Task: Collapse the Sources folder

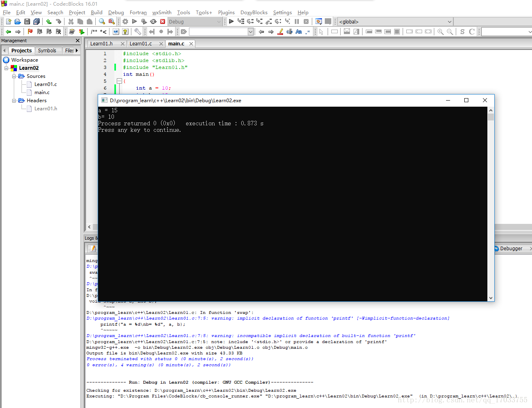Action: (14, 76)
